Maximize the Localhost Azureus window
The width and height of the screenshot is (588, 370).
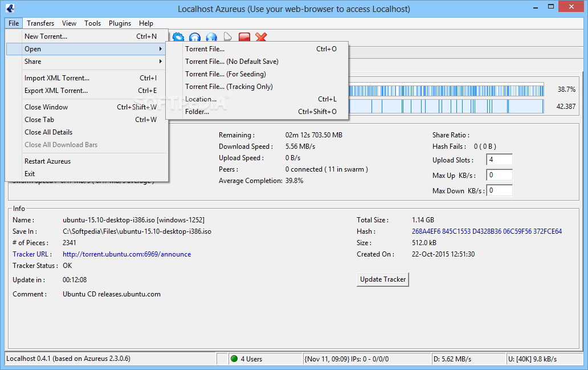point(551,6)
